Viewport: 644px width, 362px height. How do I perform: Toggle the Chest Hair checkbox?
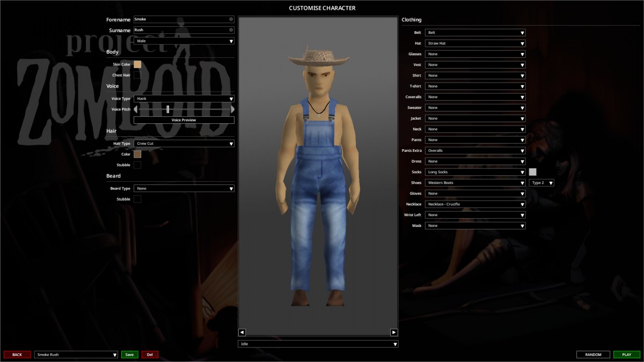coord(137,75)
